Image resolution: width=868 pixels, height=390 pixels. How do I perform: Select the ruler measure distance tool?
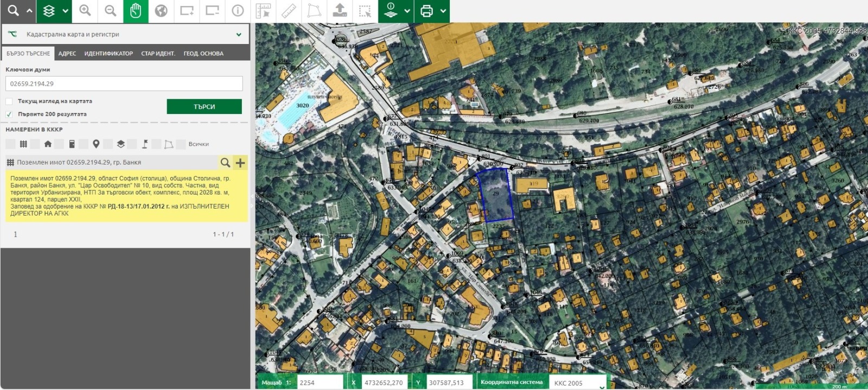pos(289,11)
